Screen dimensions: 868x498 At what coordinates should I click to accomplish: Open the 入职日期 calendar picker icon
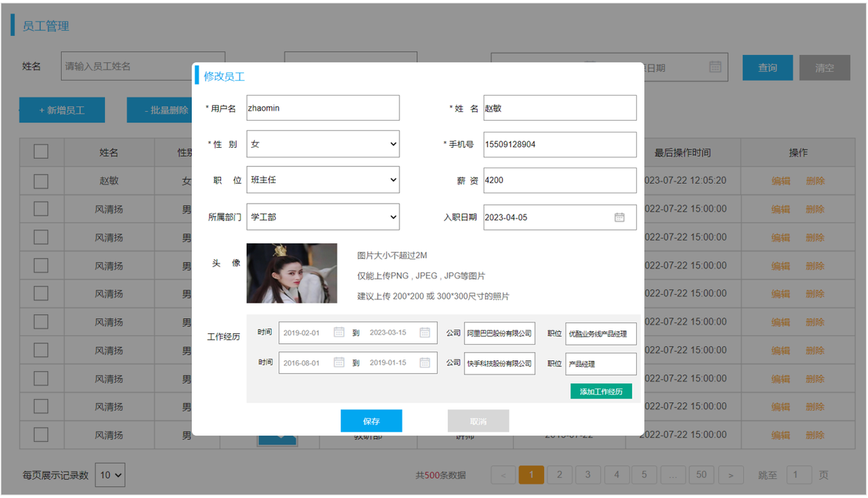click(619, 217)
